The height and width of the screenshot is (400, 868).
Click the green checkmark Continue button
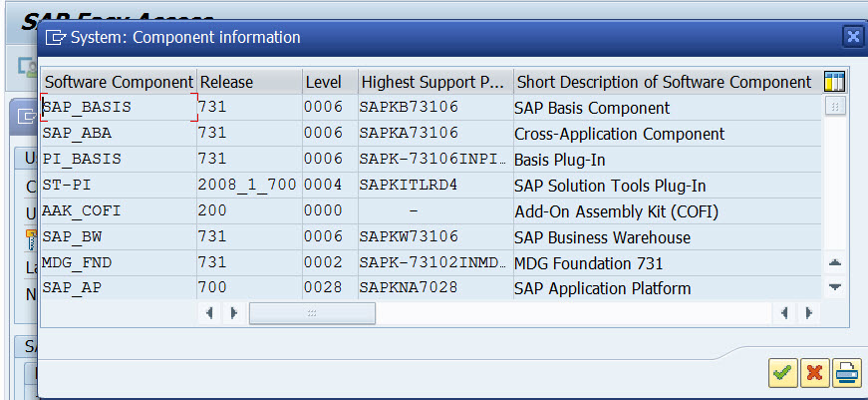point(782,373)
